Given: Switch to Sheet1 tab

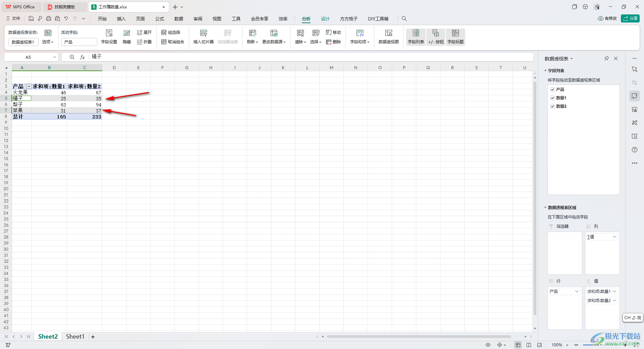Looking at the screenshot, I should 75,337.
